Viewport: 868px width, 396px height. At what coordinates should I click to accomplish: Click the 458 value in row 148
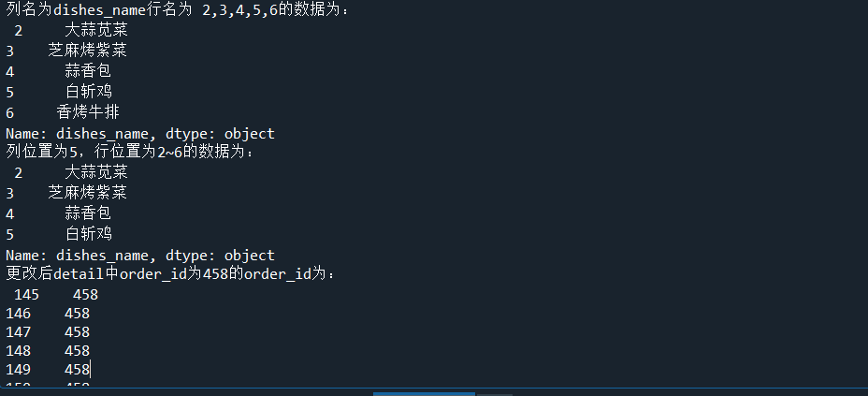77,351
